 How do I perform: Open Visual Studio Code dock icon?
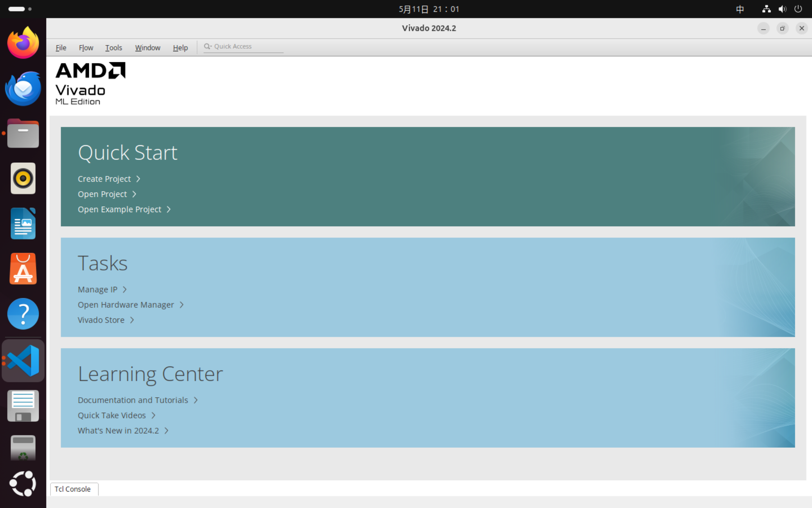(x=23, y=360)
